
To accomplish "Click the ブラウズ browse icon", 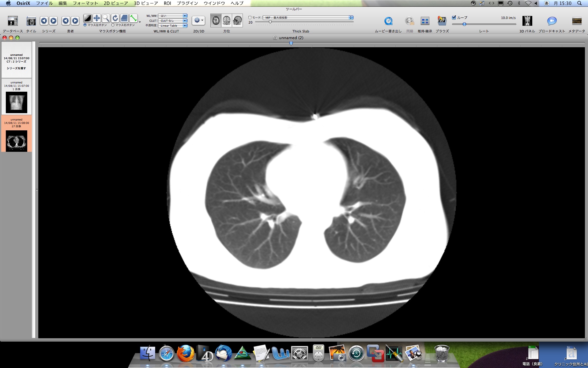I will tap(442, 21).
